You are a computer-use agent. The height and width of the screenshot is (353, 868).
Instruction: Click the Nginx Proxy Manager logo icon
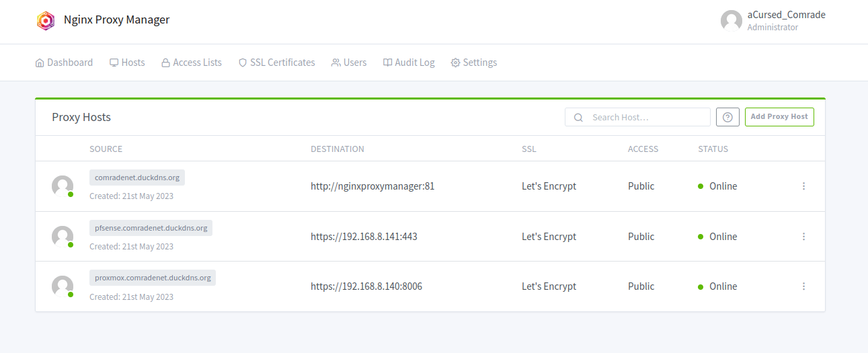pos(46,20)
